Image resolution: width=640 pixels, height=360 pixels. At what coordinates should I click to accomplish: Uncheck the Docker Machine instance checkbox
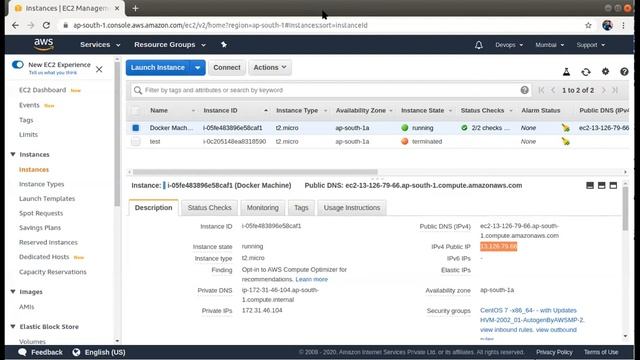pyautogui.click(x=136, y=128)
